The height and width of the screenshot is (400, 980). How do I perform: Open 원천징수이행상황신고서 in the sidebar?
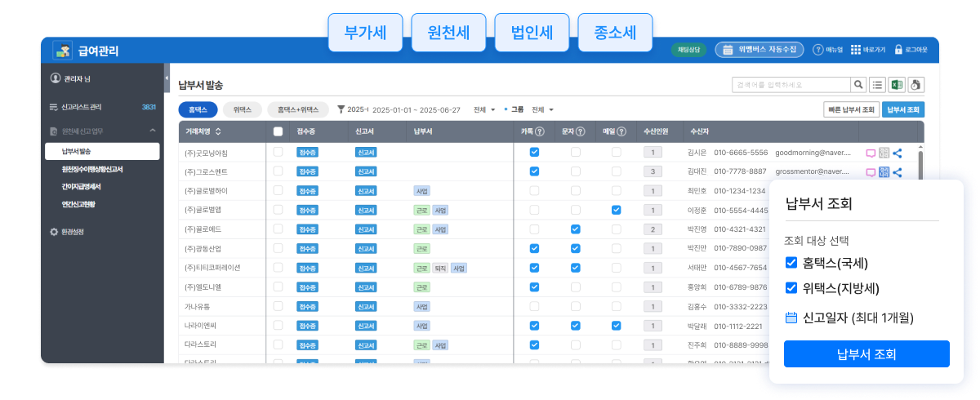click(x=92, y=169)
